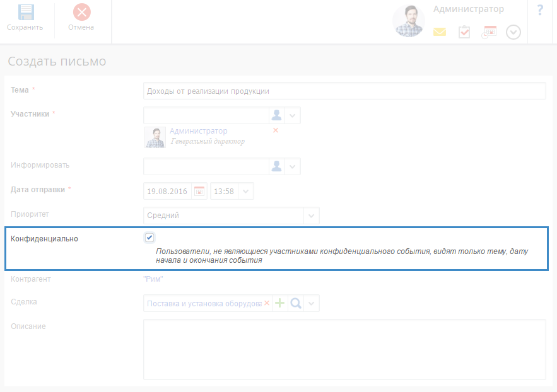
Task: Click the Save floppy disk icon
Action: point(26,13)
